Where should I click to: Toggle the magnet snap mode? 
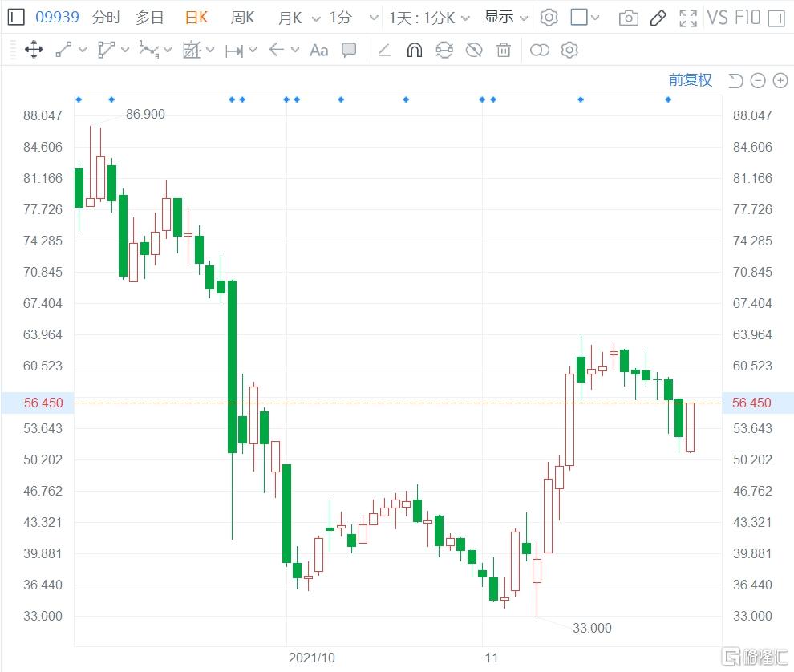(x=414, y=51)
